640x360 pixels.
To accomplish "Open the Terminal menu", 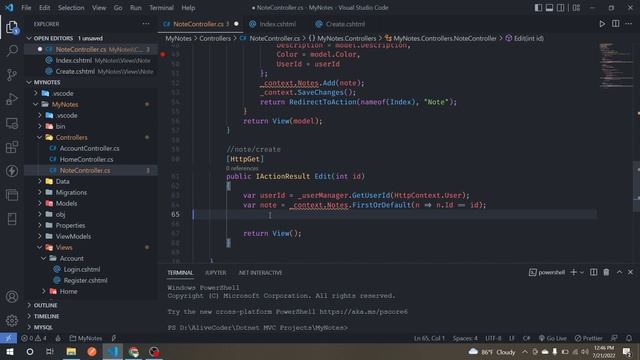I will pos(161,8).
